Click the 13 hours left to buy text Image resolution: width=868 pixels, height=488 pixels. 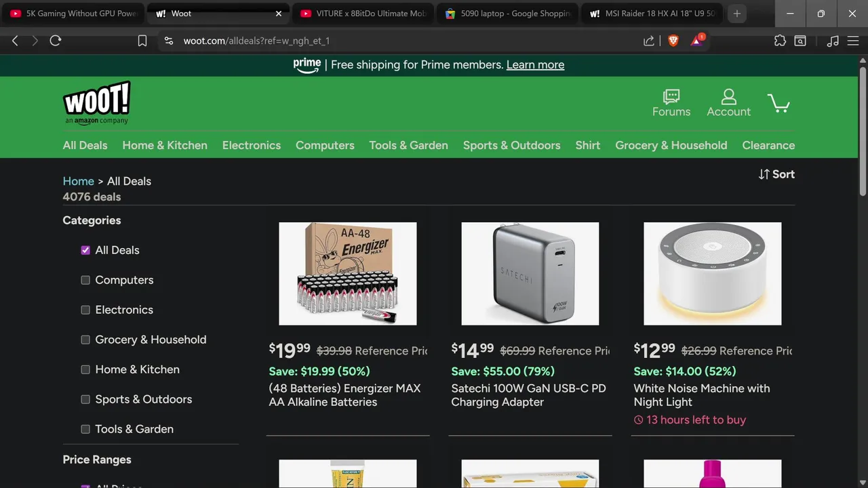click(x=696, y=420)
